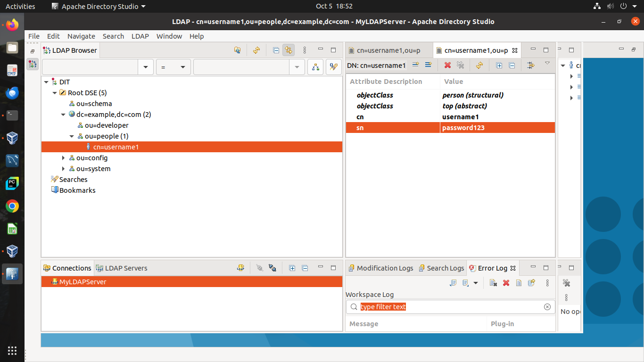The height and width of the screenshot is (362, 644).
Task: Expand the ou=config tree node
Action: tap(64, 158)
